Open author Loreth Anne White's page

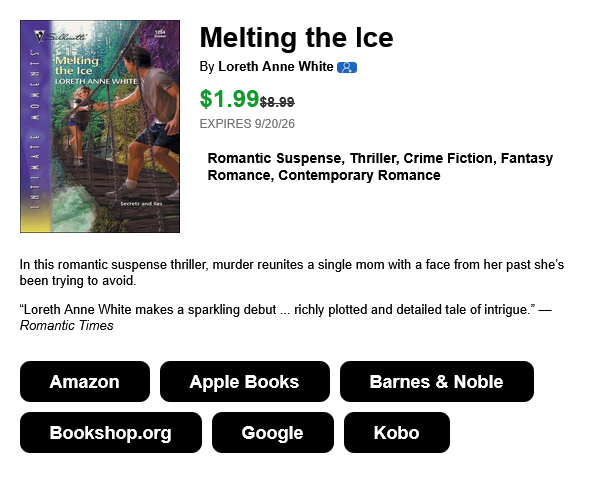pos(276,67)
